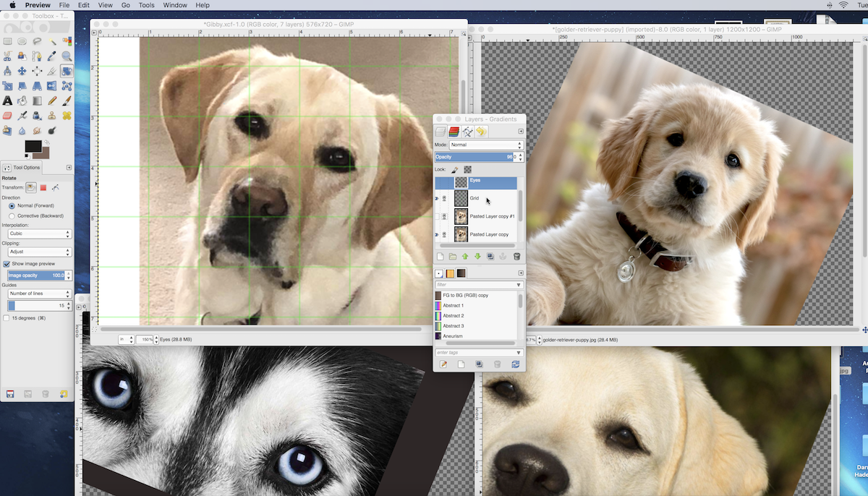Duplicate the selected layer
Image resolution: width=868 pixels, height=496 pixels.
coord(490,256)
